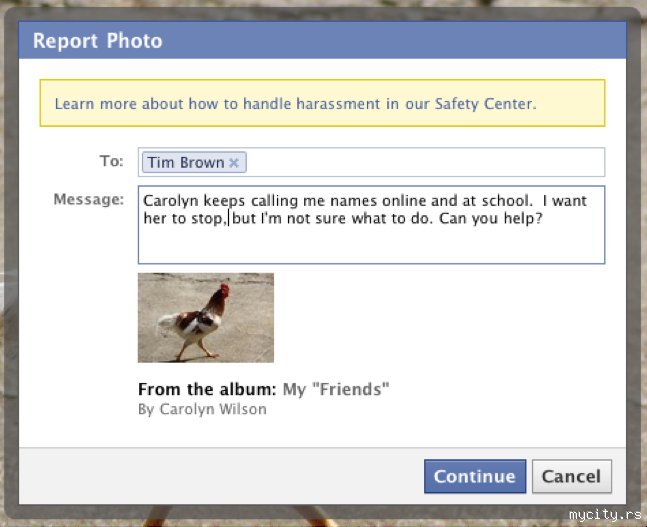
Task: Click empty space in the To field
Action: click(x=420, y=162)
